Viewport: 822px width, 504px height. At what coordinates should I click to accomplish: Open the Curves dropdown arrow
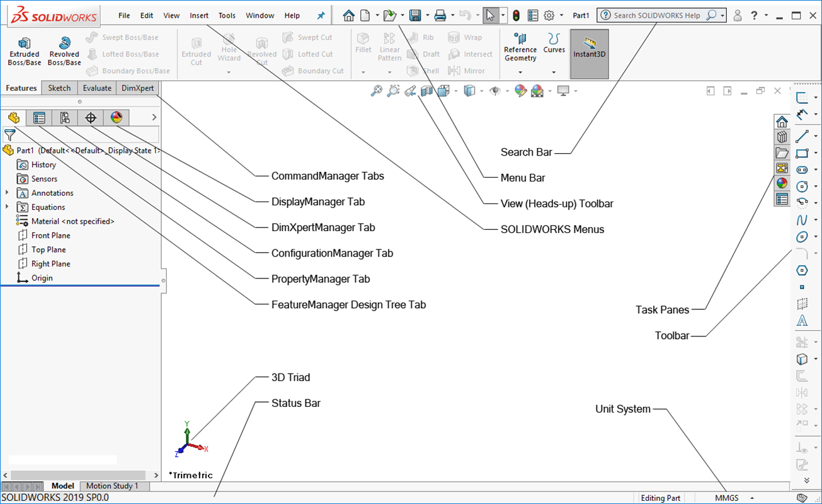pos(554,72)
